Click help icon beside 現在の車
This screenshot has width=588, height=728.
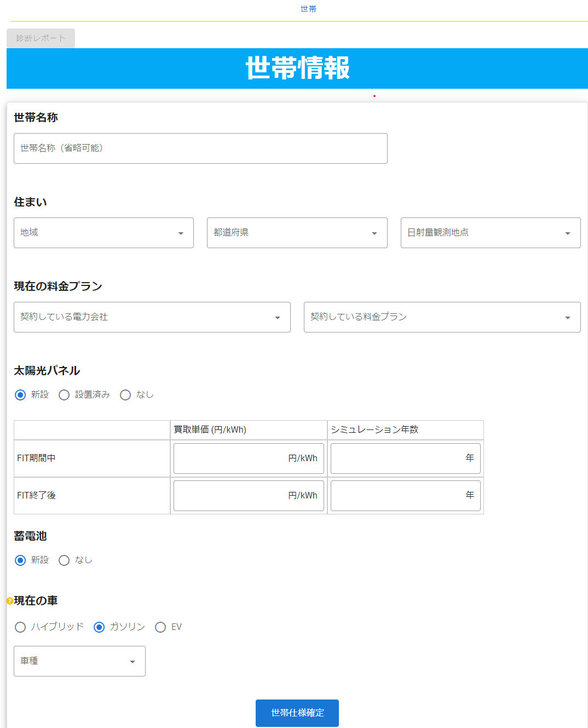coord(9,601)
